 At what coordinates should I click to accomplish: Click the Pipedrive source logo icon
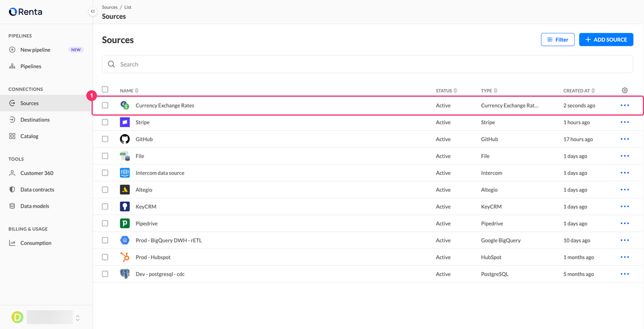point(125,223)
